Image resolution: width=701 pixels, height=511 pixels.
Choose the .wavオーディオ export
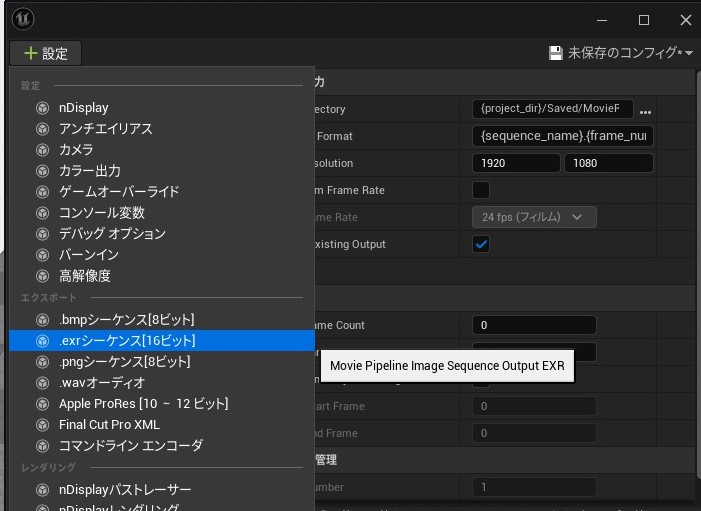click(162, 383)
